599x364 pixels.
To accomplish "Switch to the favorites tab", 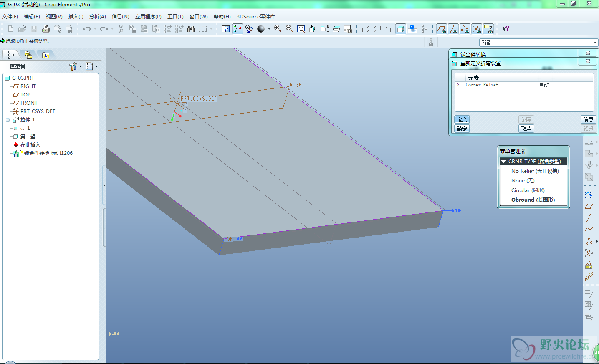I will [45, 55].
